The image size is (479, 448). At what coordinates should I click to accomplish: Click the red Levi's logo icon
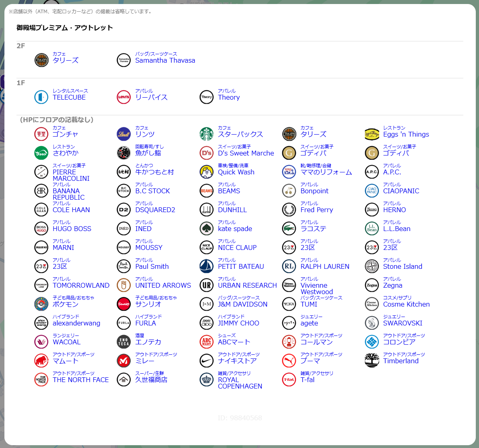(123, 97)
